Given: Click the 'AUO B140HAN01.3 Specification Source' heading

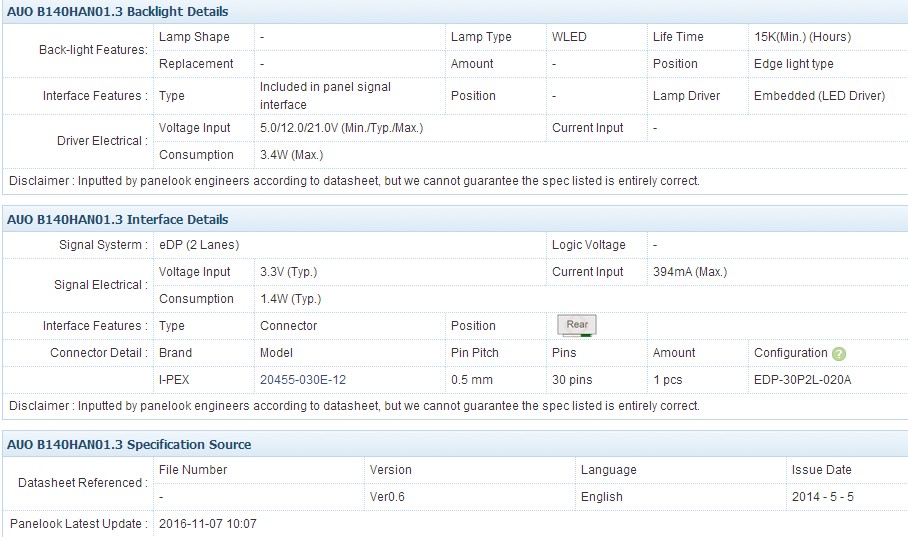Looking at the screenshot, I should point(129,444).
